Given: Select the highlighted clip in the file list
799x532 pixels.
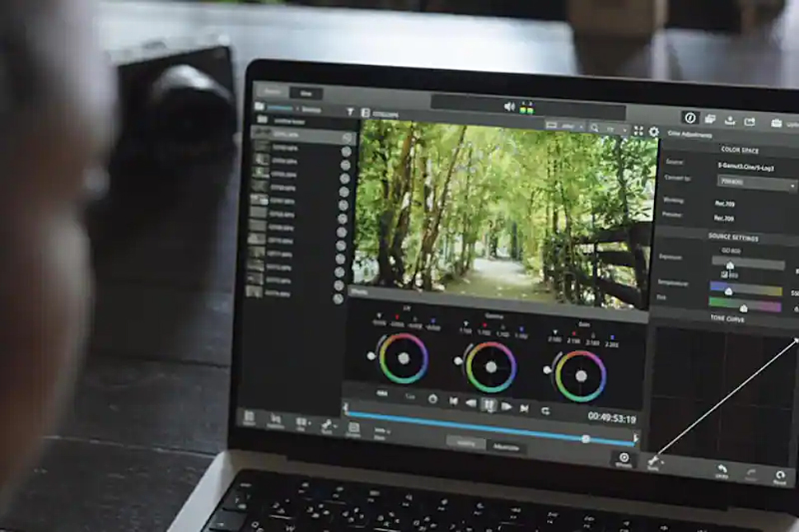Looking at the screenshot, I should (x=304, y=135).
